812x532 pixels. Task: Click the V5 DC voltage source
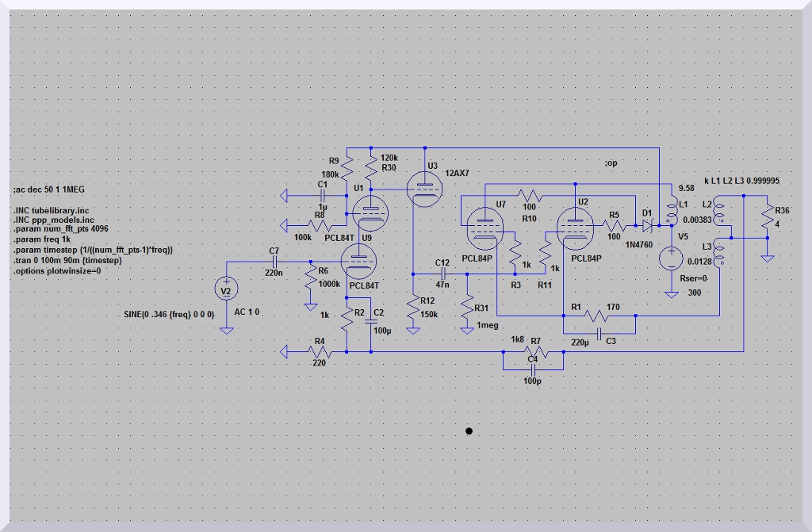pyautogui.click(x=672, y=258)
